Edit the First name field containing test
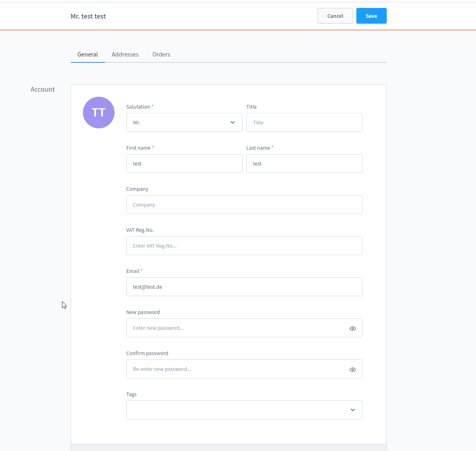Image resolution: width=476 pixels, height=451 pixels. [184, 163]
